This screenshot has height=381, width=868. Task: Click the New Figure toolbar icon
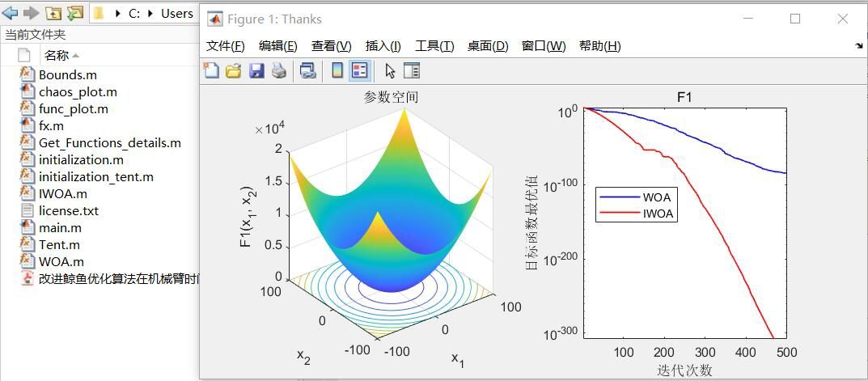click(211, 70)
